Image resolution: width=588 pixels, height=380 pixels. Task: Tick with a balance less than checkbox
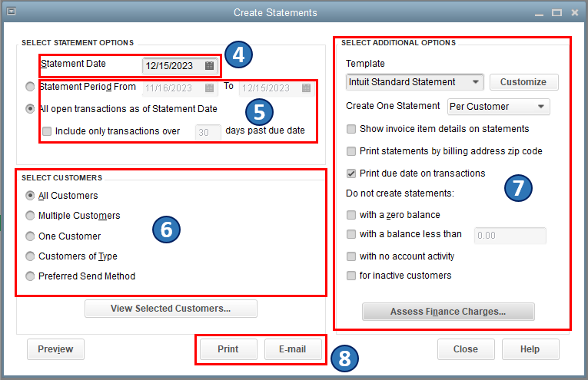pyautogui.click(x=351, y=234)
